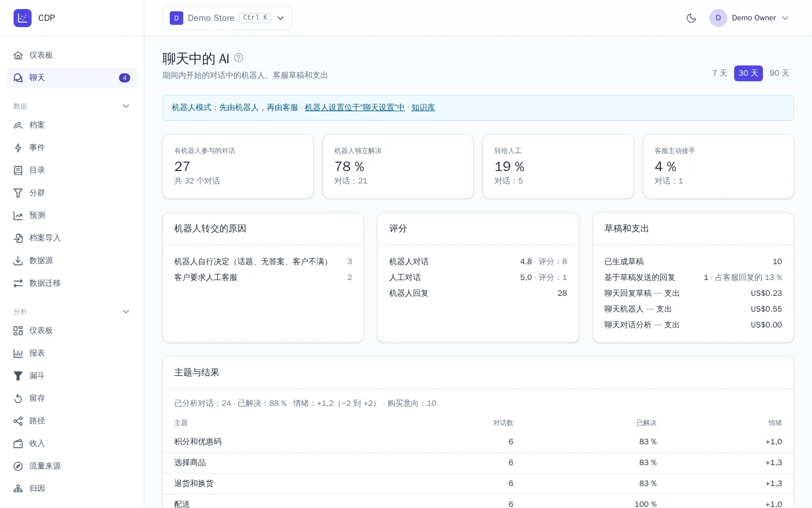The height and width of the screenshot is (508, 812).
Task: Click the D avatar for Demo Owner
Action: pos(718,18)
